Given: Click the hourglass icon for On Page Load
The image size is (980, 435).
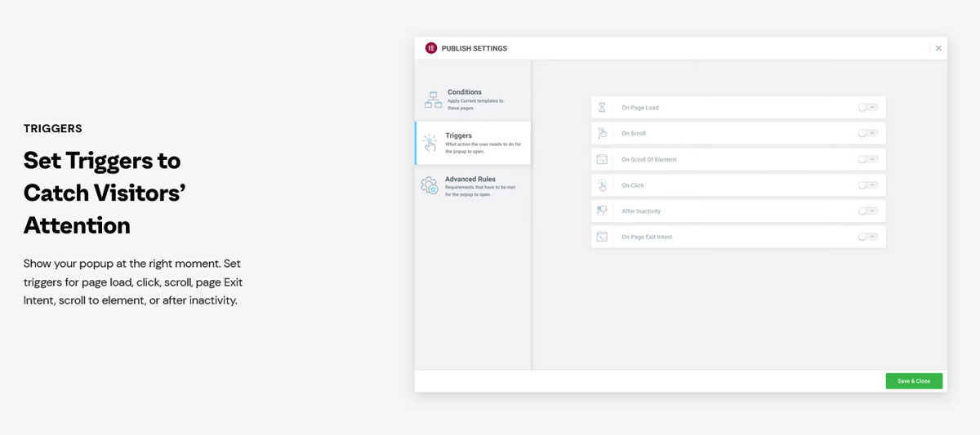Looking at the screenshot, I should tap(602, 108).
